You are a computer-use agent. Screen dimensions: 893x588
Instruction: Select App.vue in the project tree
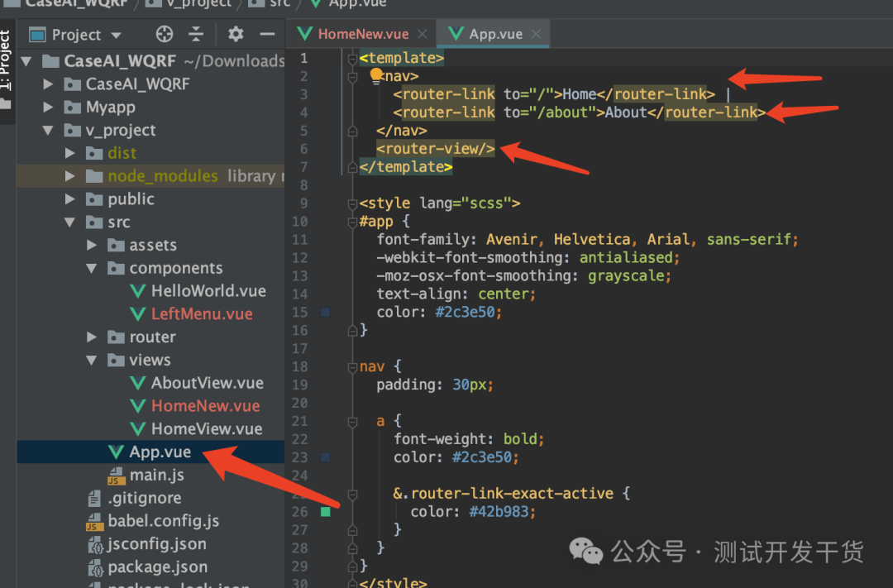pos(160,452)
